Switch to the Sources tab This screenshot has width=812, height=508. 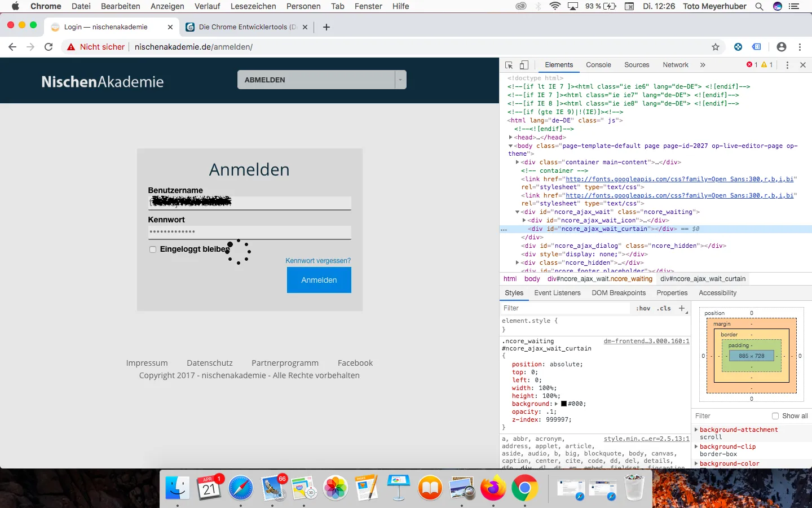tap(637, 65)
